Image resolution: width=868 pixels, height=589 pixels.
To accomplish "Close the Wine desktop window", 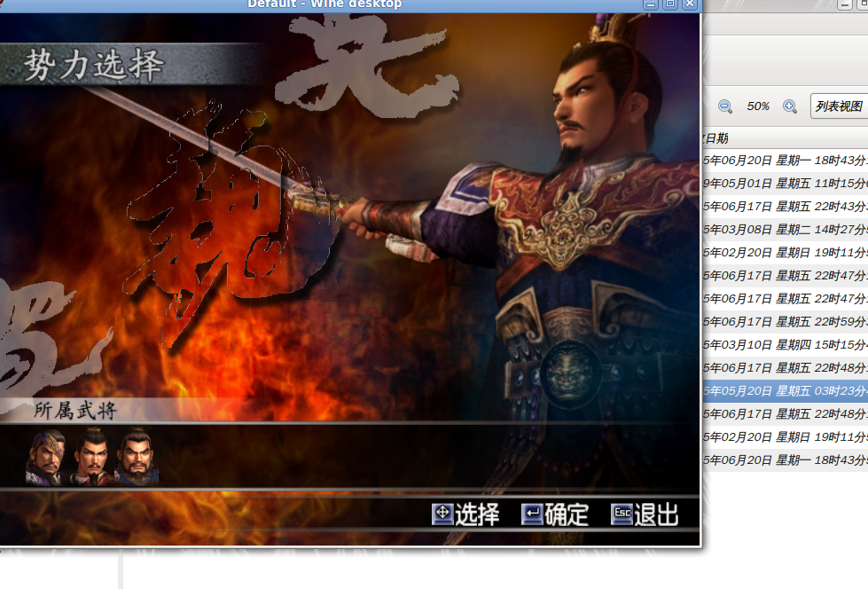I will click(x=690, y=4).
